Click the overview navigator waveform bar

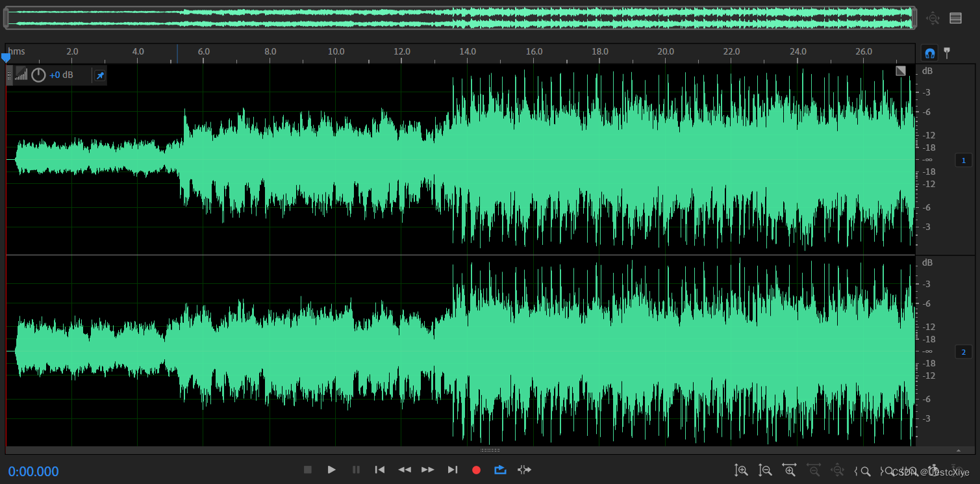460,18
